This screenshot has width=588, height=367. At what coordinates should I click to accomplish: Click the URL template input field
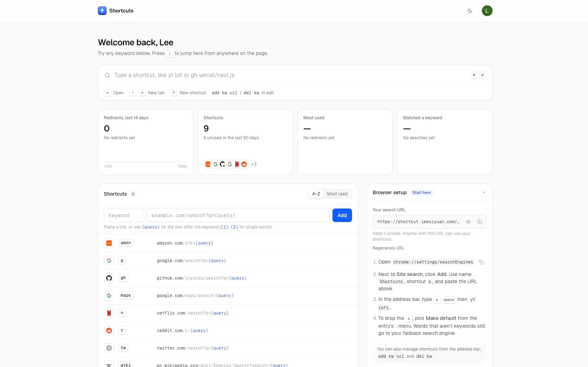[238, 215]
